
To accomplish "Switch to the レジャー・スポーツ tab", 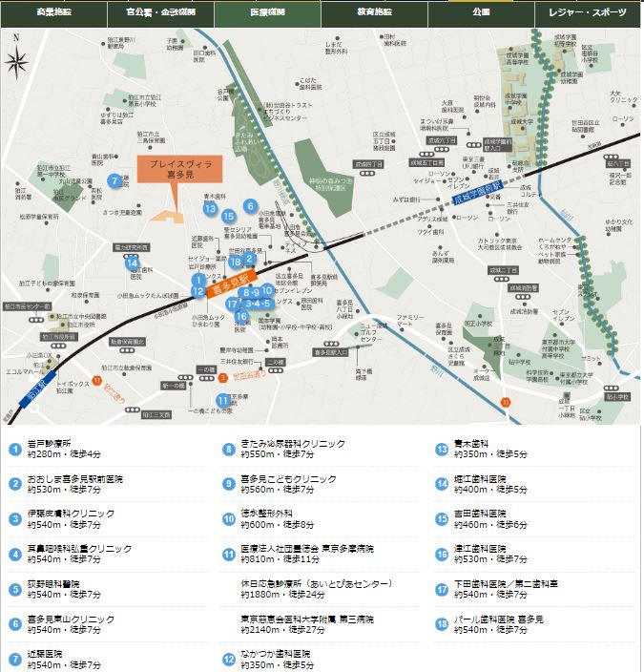I will tap(588, 13).
